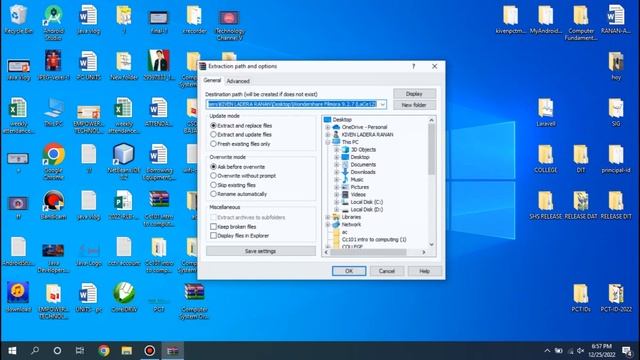Collapse the This PC tree node
The height and width of the screenshot is (360, 640).
[327, 142]
